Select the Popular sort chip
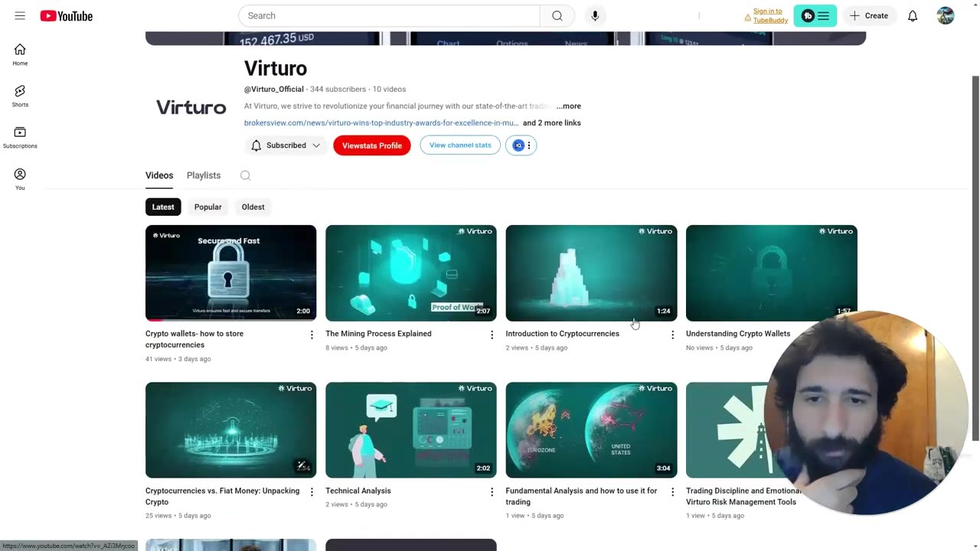 click(207, 207)
